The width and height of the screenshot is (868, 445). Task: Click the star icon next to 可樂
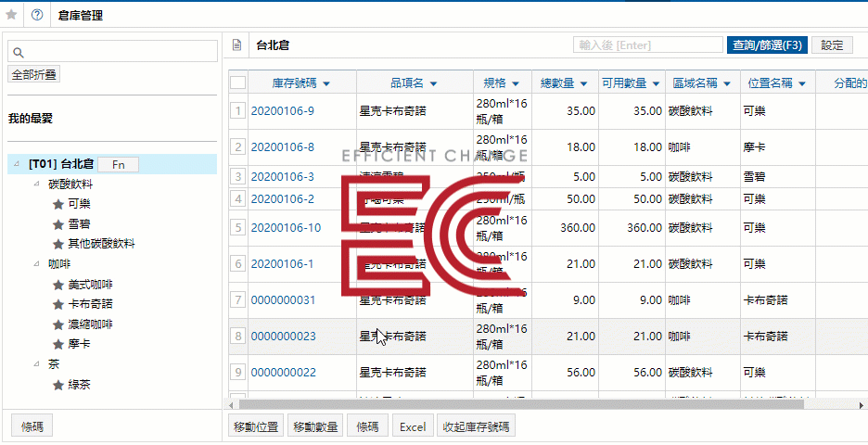[57, 204]
